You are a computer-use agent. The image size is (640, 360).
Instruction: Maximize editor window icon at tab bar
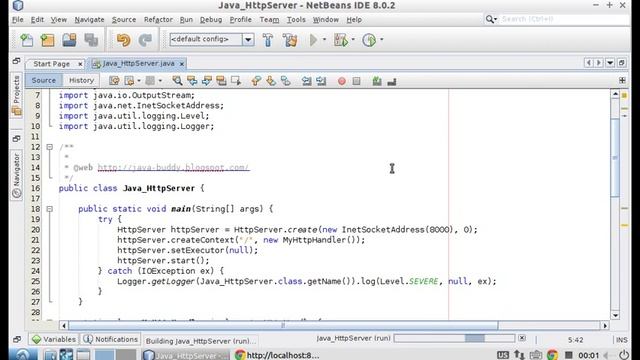coord(622,63)
